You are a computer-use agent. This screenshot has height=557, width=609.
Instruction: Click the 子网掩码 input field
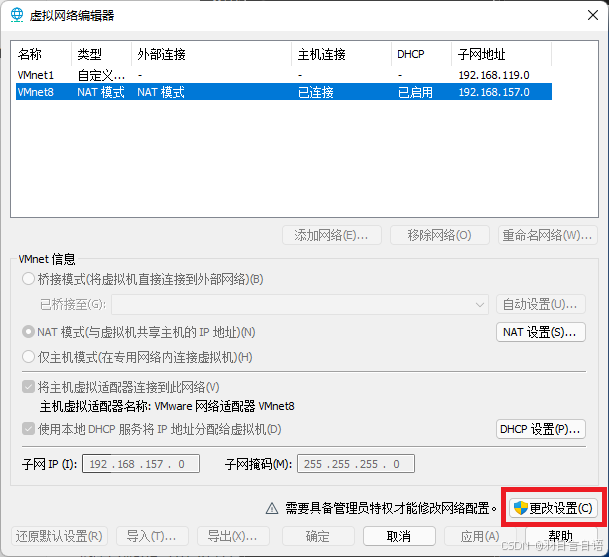point(356,464)
